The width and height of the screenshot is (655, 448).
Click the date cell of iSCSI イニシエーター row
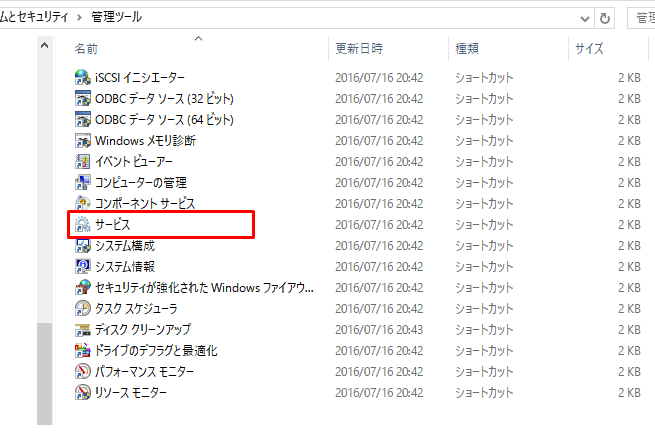(379, 77)
